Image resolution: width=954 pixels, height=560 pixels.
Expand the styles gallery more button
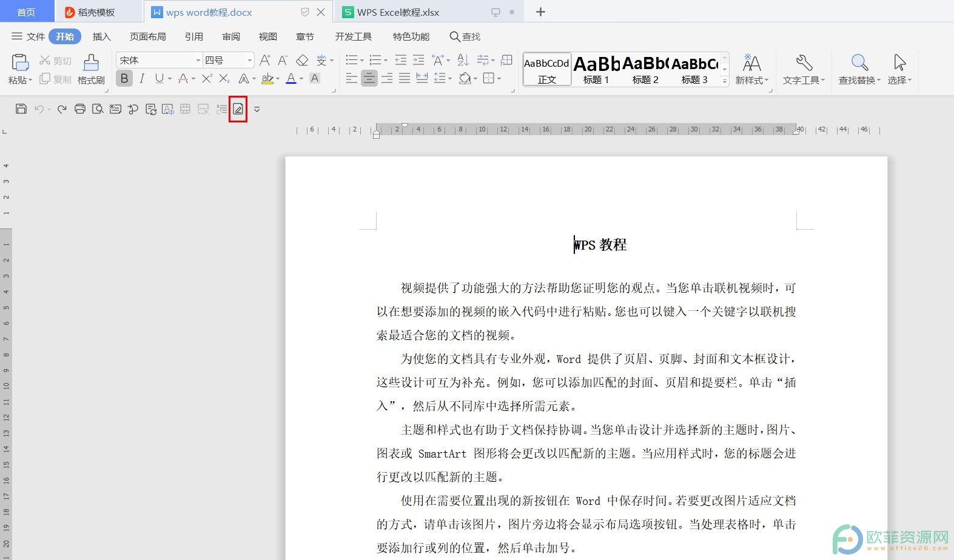pos(724,81)
